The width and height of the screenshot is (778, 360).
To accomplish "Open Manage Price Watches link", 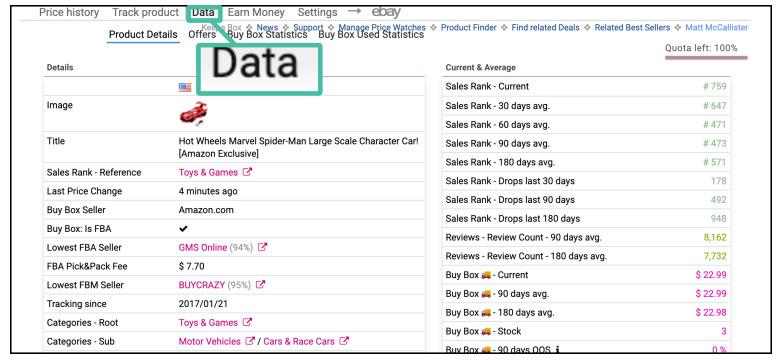I will (382, 28).
